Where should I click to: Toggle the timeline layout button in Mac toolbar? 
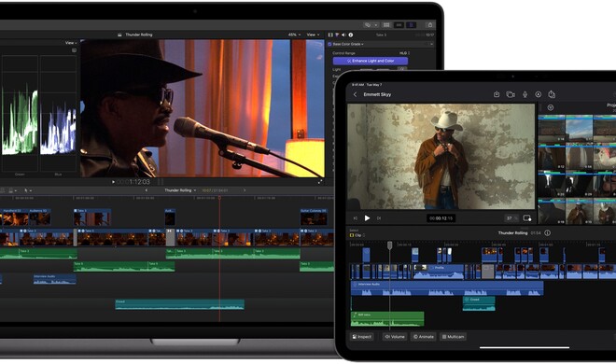pos(399,25)
